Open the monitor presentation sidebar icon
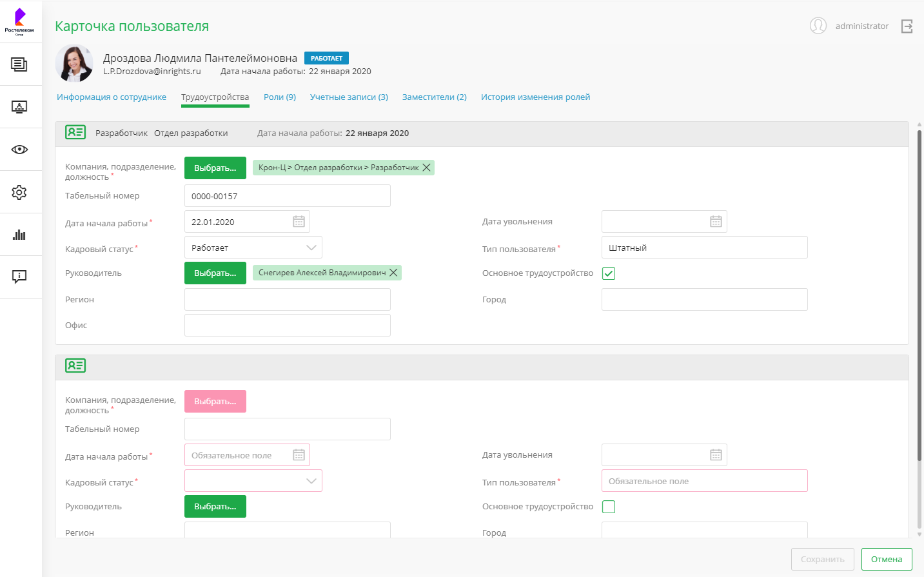The width and height of the screenshot is (924, 577). [19, 107]
